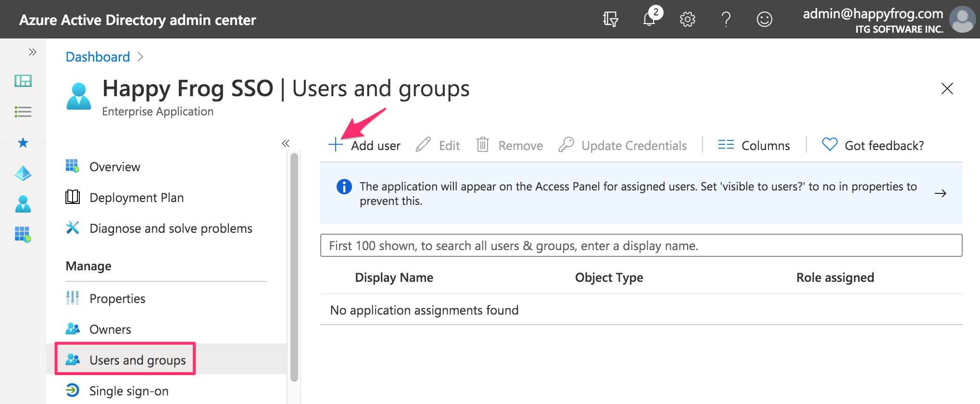Screen dimensions: 980x404
Task: Click the Edit pencil button
Action: pos(438,145)
